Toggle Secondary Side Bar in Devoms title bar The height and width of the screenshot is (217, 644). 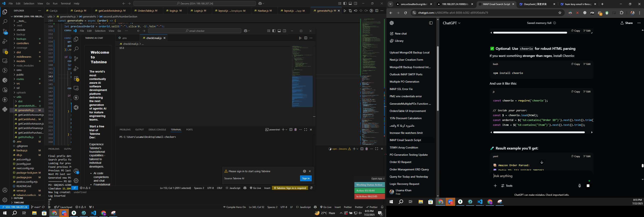pyautogui.click(x=355, y=3)
